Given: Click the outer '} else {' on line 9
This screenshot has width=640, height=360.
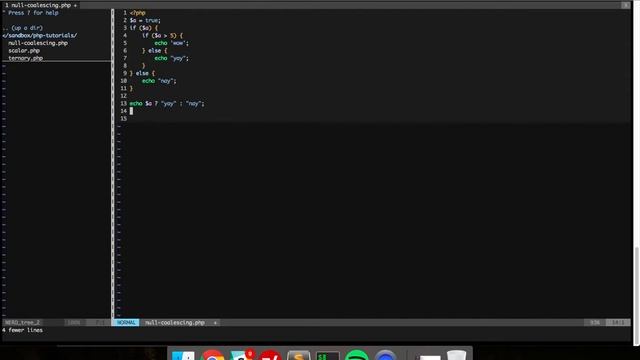Looking at the screenshot, I should tap(142, 73).
